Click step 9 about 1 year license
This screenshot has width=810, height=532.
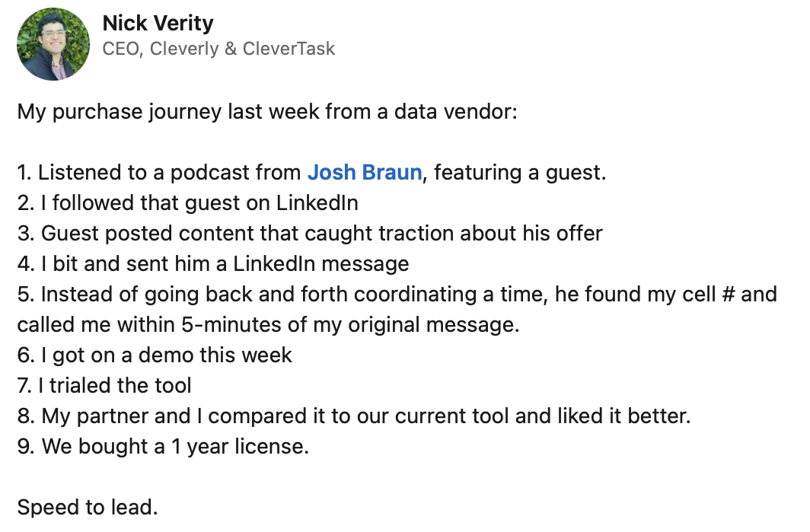163,447
